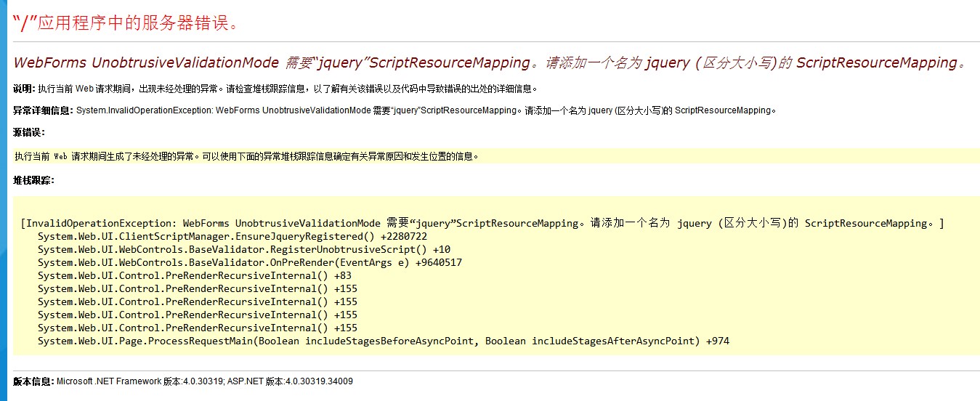Click the yellow source error message text
The image size is (980, 401).
point(247,156)
